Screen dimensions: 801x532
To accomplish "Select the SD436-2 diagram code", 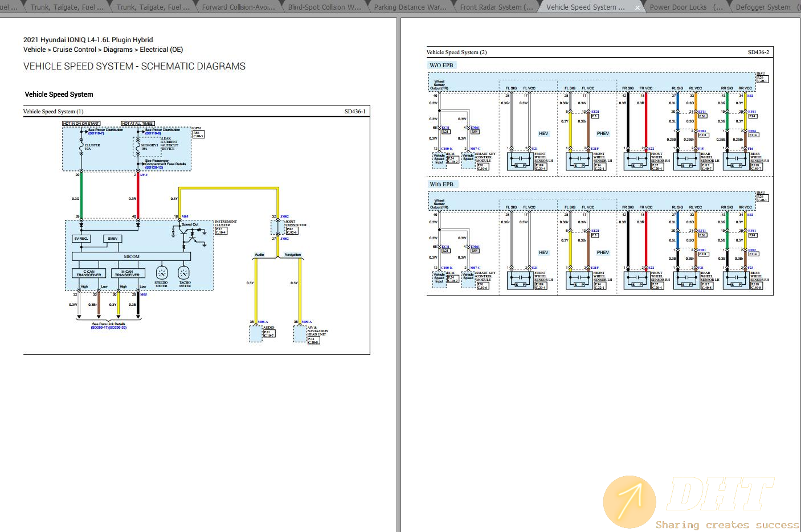I will point(758,52).
